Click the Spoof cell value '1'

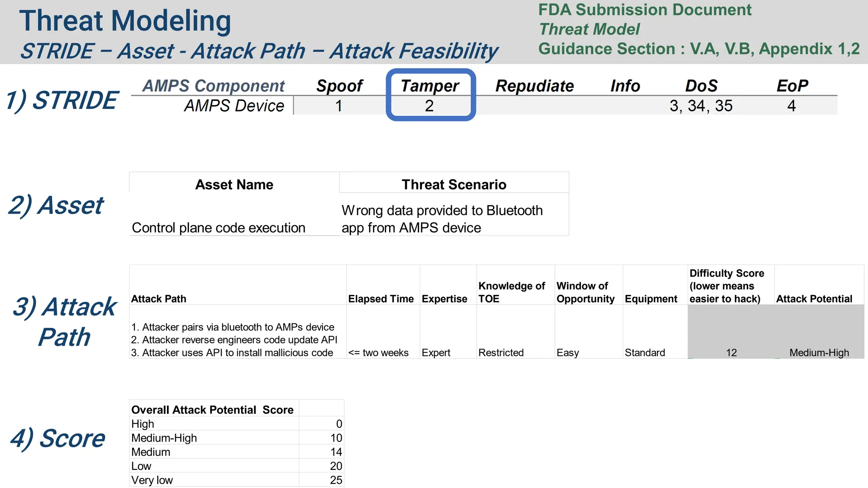coord(339,106)
